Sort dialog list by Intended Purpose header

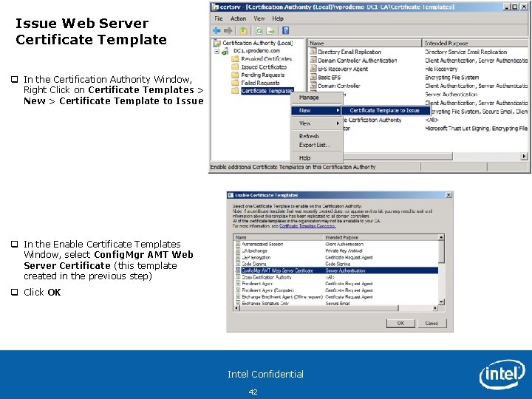(x=381, y=237)
